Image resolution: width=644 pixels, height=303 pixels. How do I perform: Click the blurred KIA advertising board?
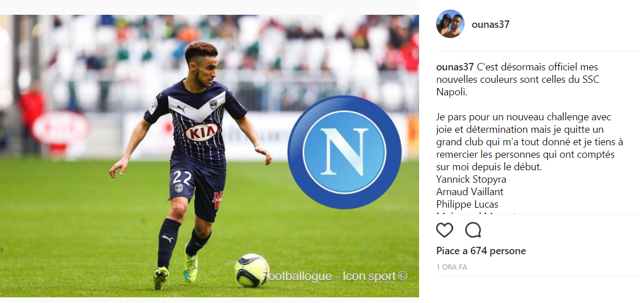(x=61, y=128)
